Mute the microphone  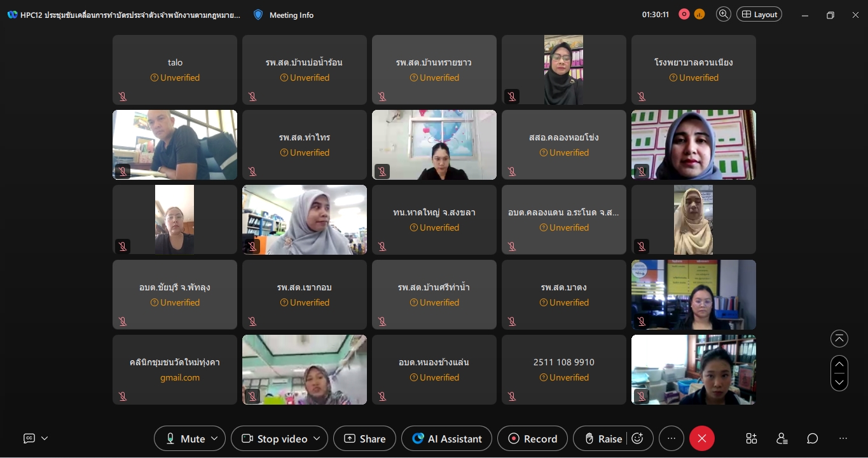pyautogui.click(x=185, y=438)
